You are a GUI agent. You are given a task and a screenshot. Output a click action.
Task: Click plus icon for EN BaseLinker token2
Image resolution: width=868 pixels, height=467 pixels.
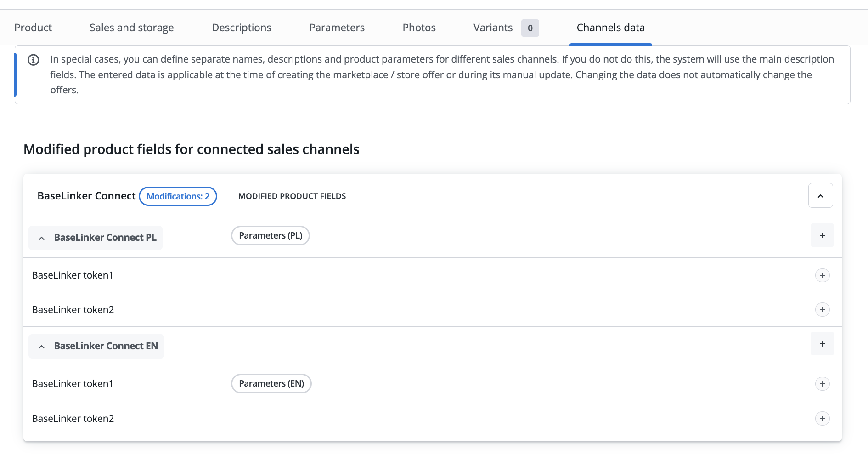point(822,418)
